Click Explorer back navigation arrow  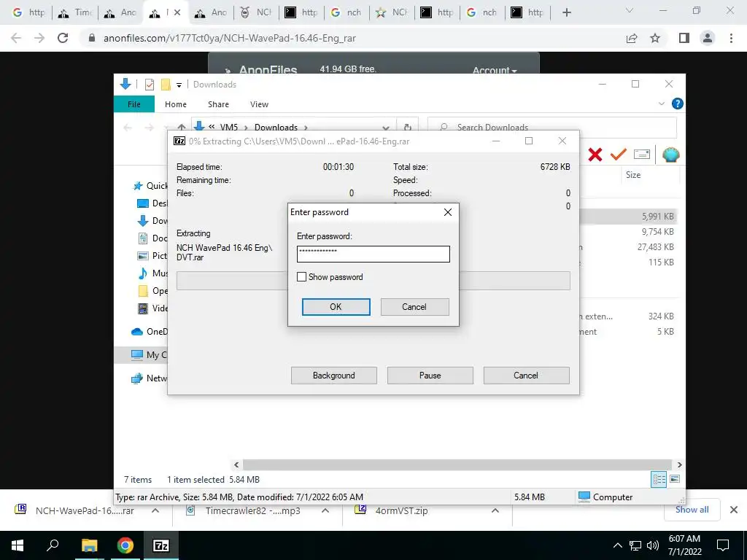point(127,127)
